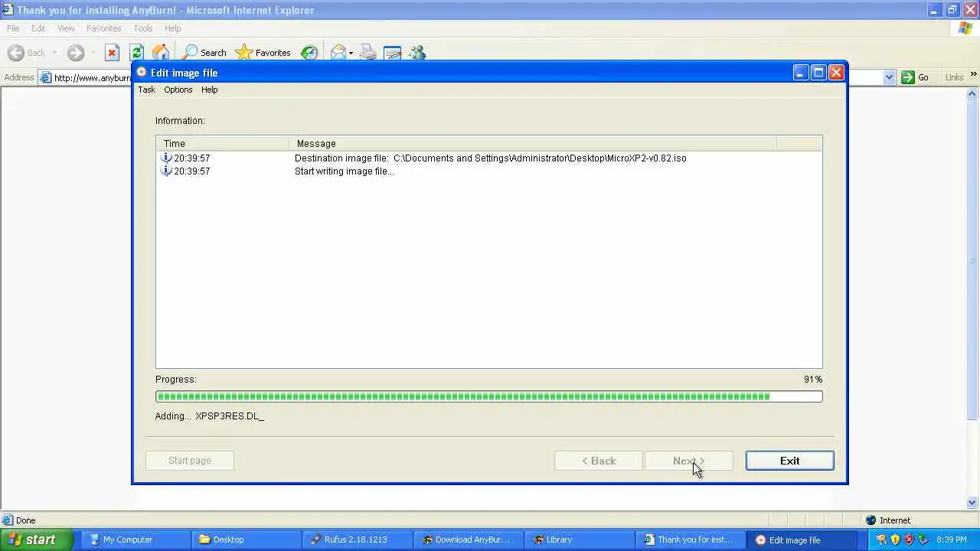Switch to Desktop folder taskbar button
The height and width of the screenshot is (551, 980).
(x=247, y=540)
